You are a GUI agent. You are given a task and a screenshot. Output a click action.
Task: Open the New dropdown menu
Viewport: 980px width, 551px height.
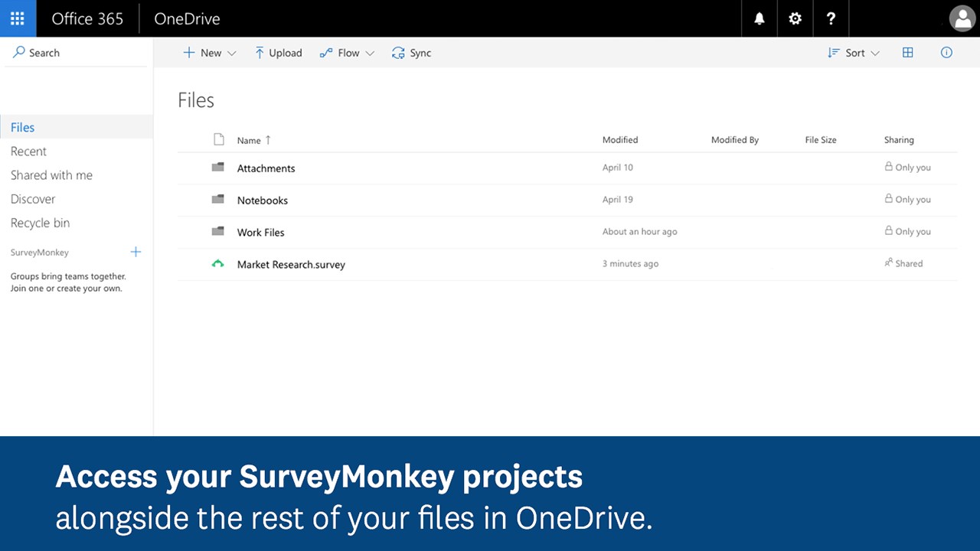(210, 53)
